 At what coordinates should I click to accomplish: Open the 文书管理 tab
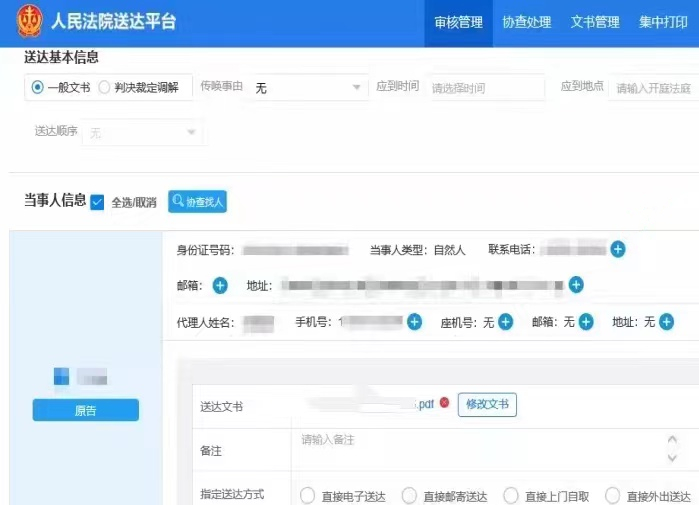pyautogui.click(x=595, y=22)
